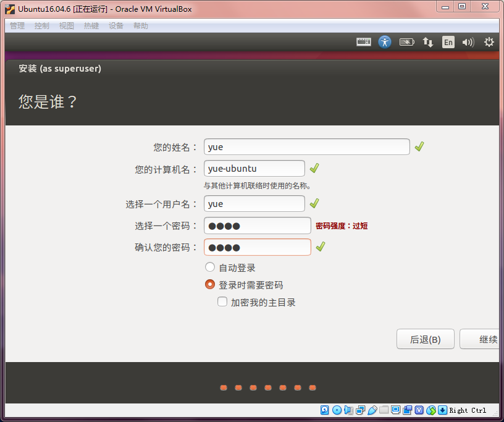Maximize the VirtualBox window
Viewport: 504px width, 422px height.
click(x=462, y=7)
